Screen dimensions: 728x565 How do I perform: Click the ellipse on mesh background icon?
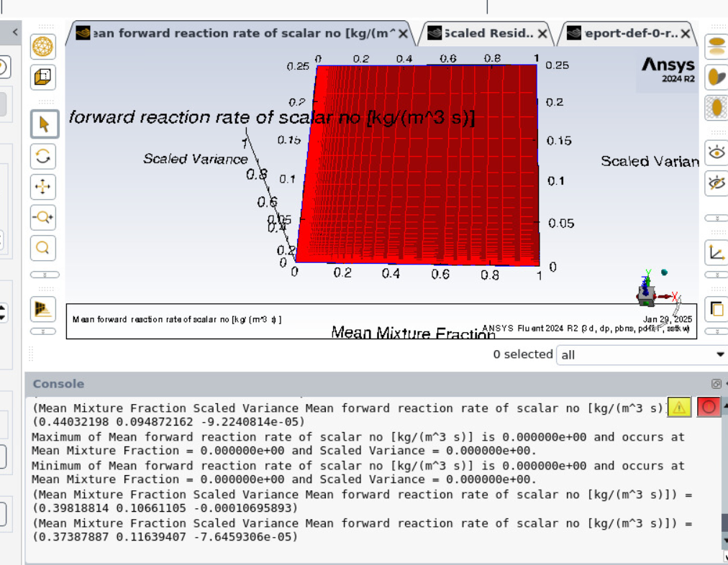(x=717, y=108)
